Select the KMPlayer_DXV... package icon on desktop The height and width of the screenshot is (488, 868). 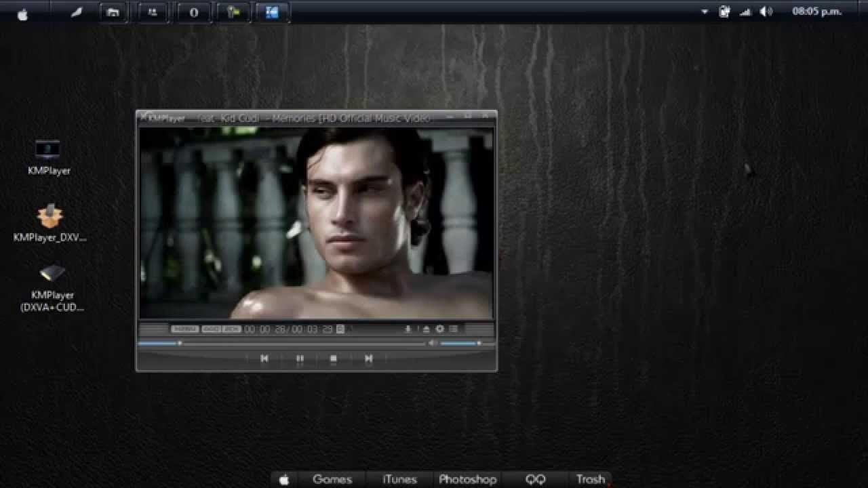pyautogui.click(x=50, y=222)
